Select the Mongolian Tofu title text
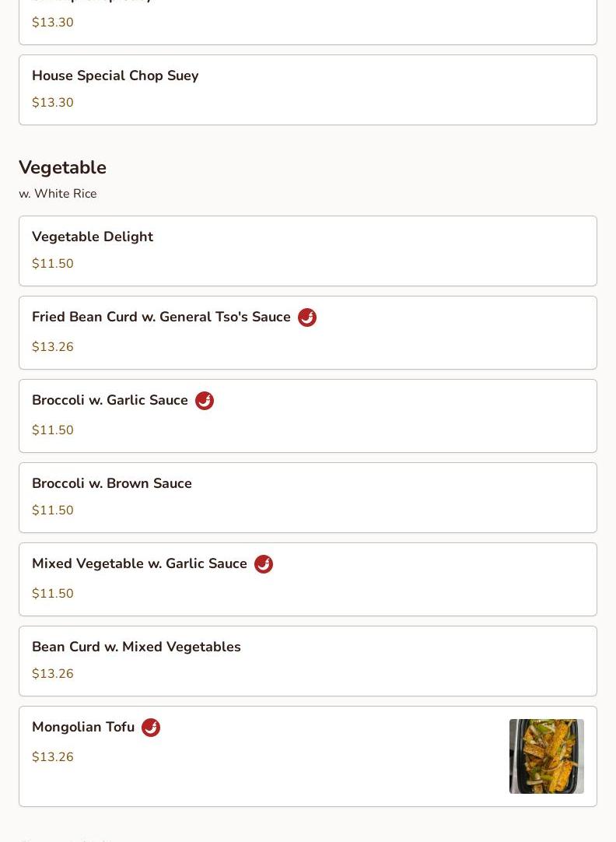 (83, 728)
